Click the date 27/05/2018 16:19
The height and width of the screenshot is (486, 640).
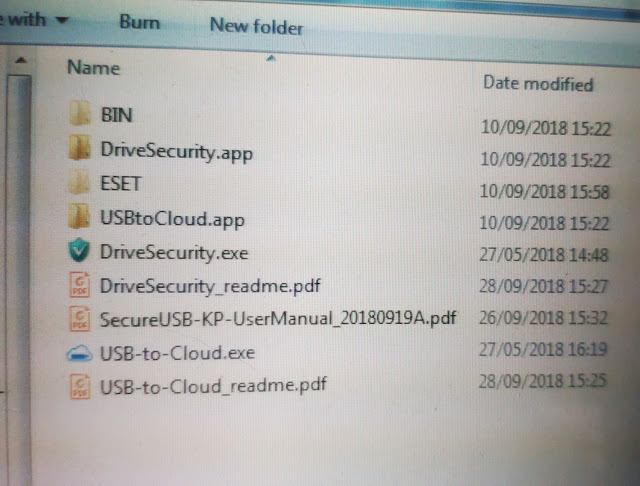tap(543, 349)
